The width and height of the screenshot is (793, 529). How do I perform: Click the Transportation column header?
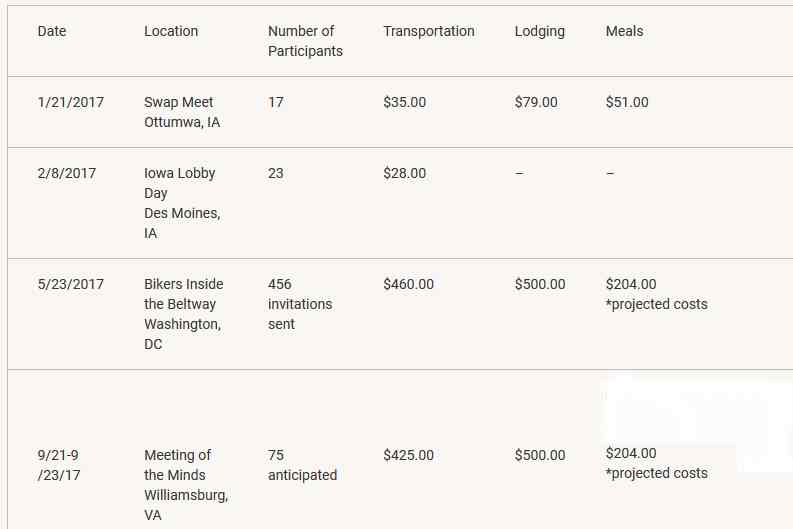click(429, 31)
